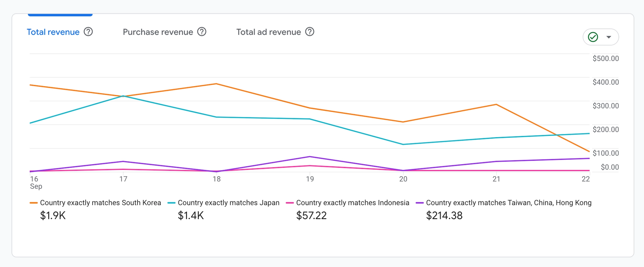
Task: Switch to the Purchase revenue tab
Action: tap(158, 32)
